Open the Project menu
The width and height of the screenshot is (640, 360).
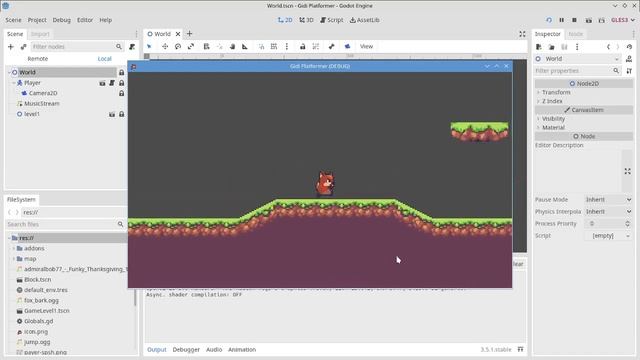(x=37, y=20)
